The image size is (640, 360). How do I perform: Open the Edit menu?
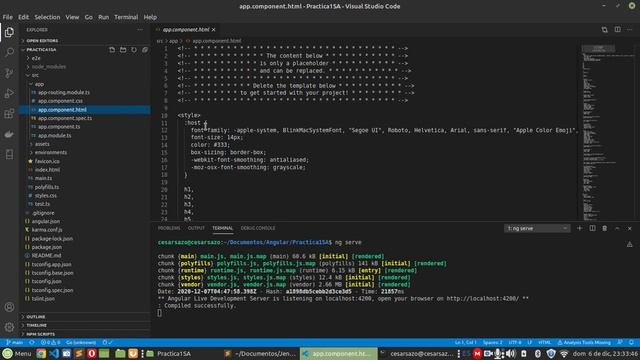tap(23, 17)
